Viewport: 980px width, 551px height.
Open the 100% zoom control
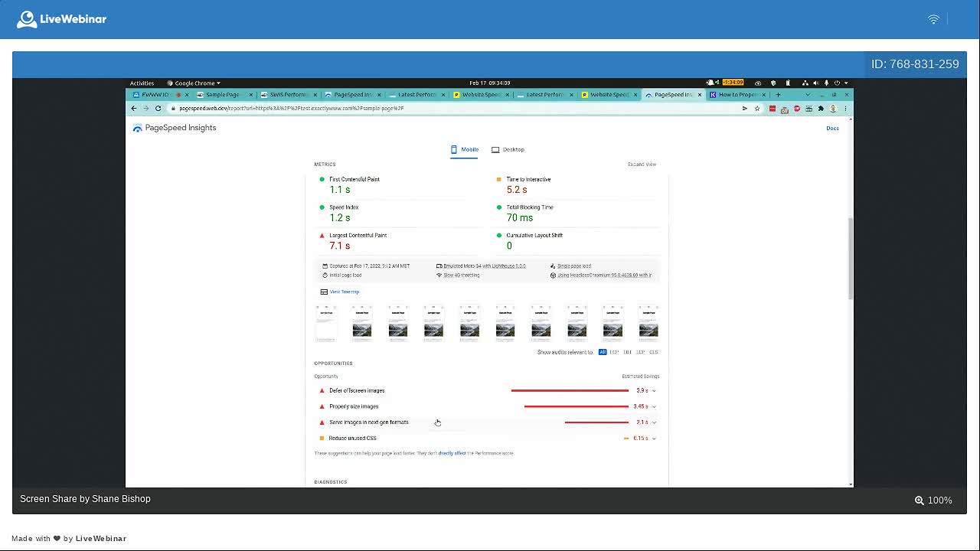pyautogui.click(x=933, y=500)
